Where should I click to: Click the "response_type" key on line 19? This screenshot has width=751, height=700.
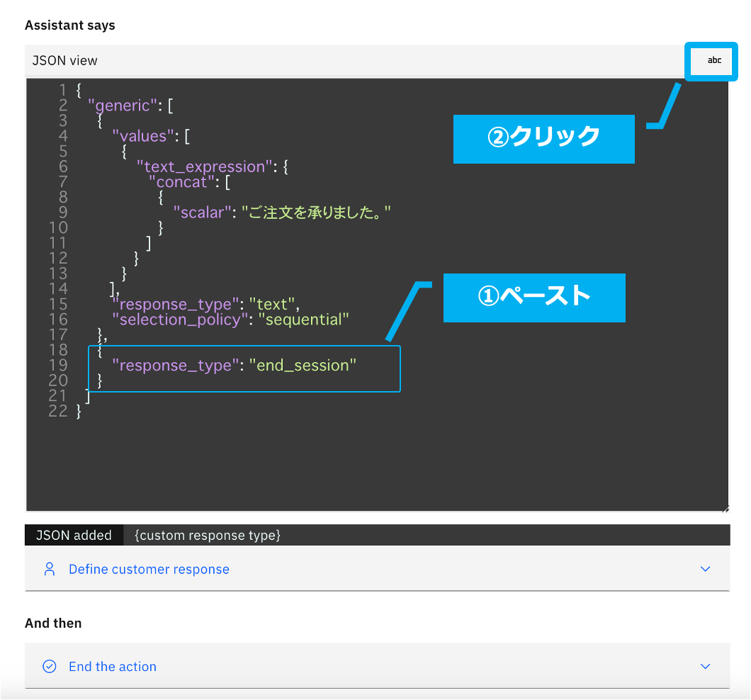click(175, 366)
